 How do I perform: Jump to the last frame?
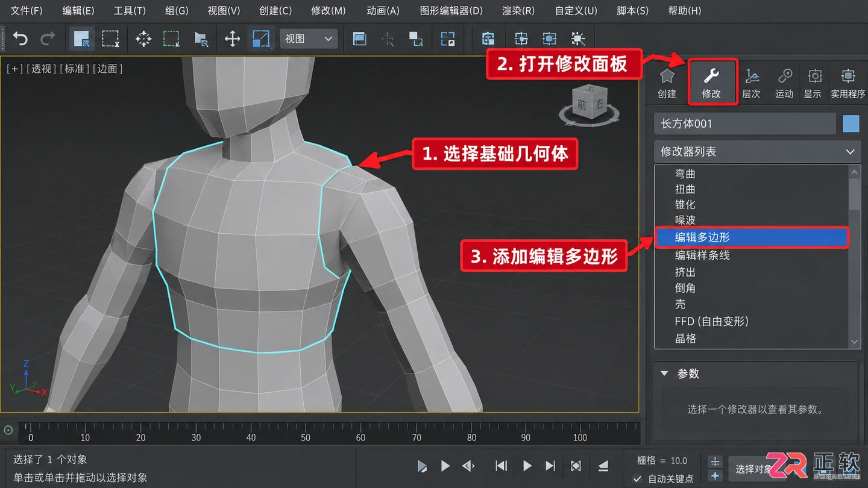point(550,466)
